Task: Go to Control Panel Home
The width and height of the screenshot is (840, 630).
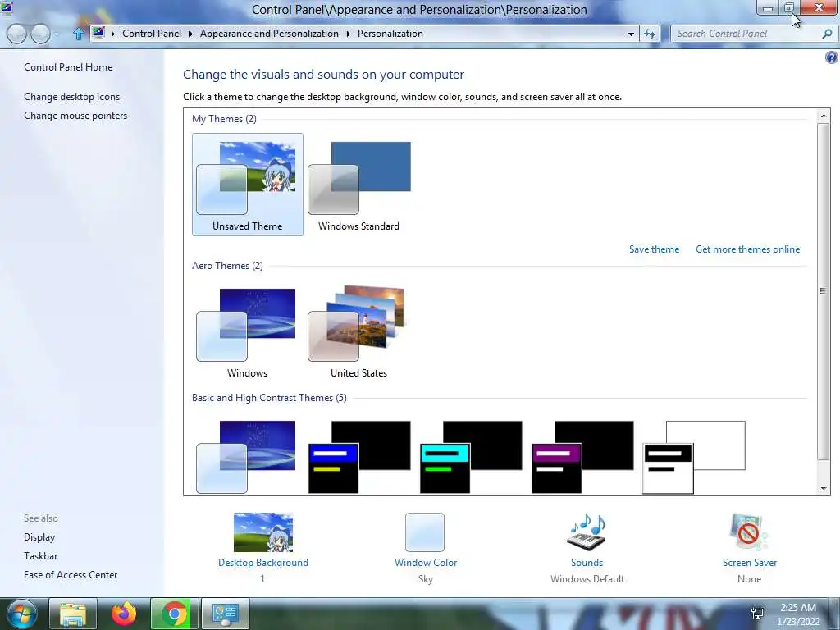Action: 68,67
